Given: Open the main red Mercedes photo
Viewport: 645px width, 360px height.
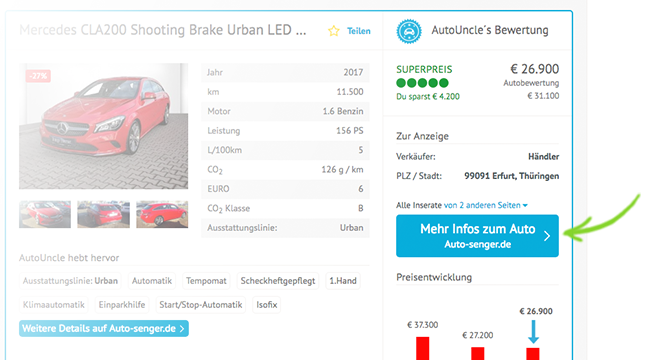Looking at the screenshot, I should pyautogui.click(x=103, y=126).
